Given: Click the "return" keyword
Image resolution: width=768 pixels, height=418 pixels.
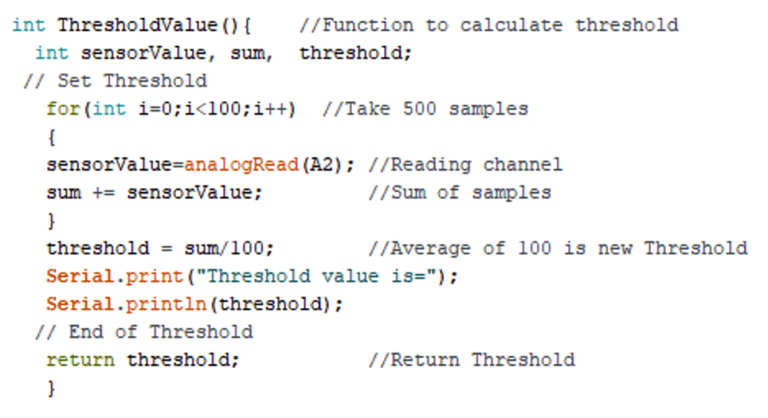Looking at the screenshot, I should point(81,360).
